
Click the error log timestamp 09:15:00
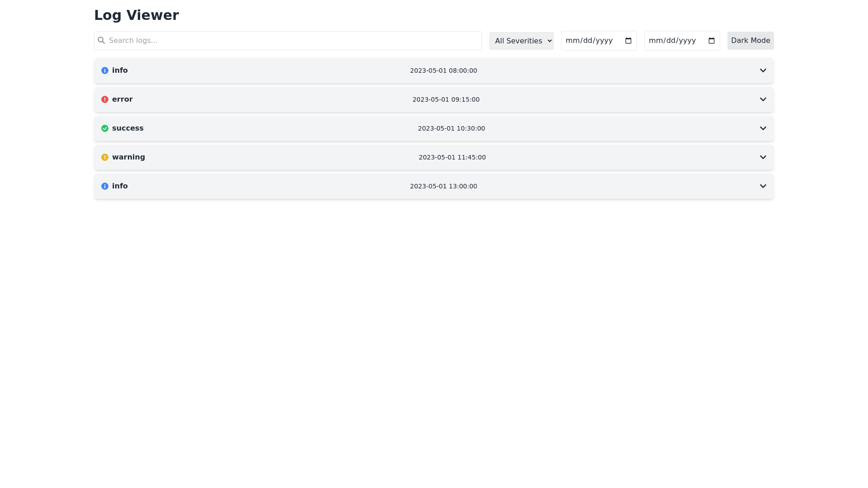pos(446,99)
